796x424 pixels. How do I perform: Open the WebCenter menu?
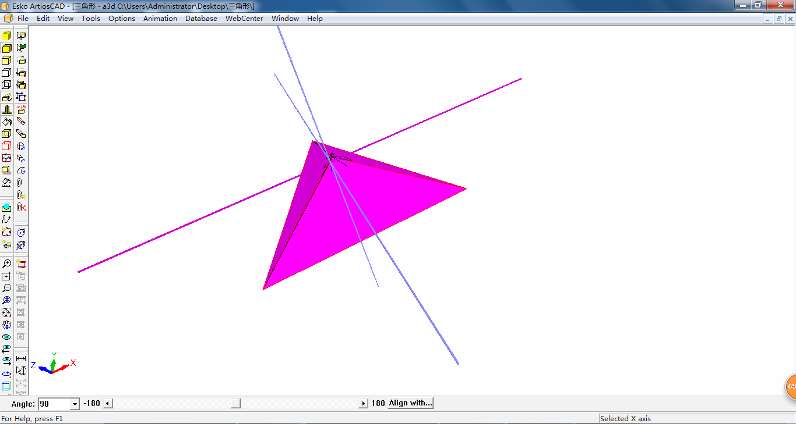coord(244,18)
